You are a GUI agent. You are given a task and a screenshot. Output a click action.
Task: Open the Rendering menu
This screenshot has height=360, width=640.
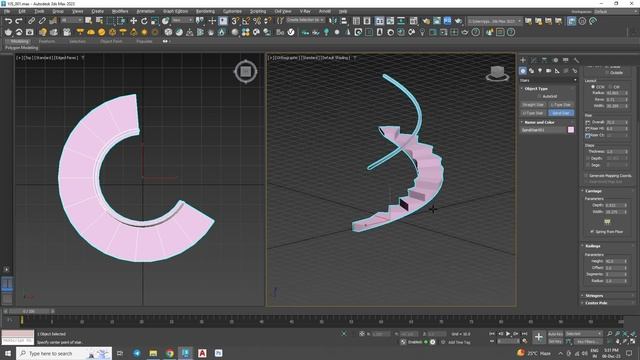pos(205,11)
